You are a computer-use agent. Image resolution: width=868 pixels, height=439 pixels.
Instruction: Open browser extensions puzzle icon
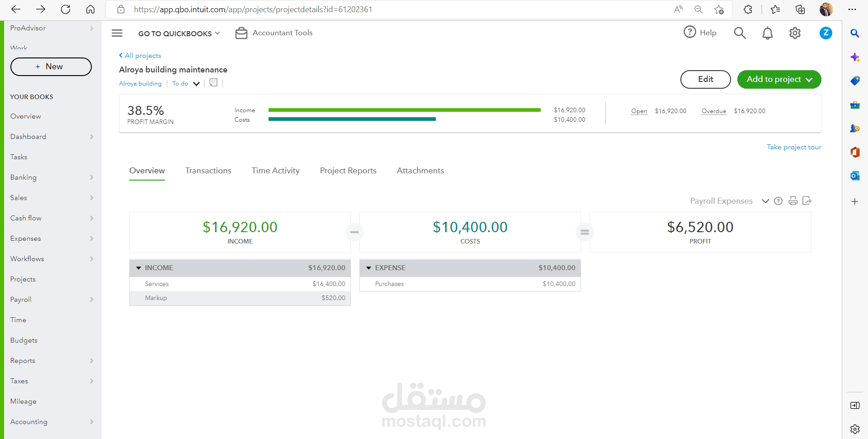point(748,9)
